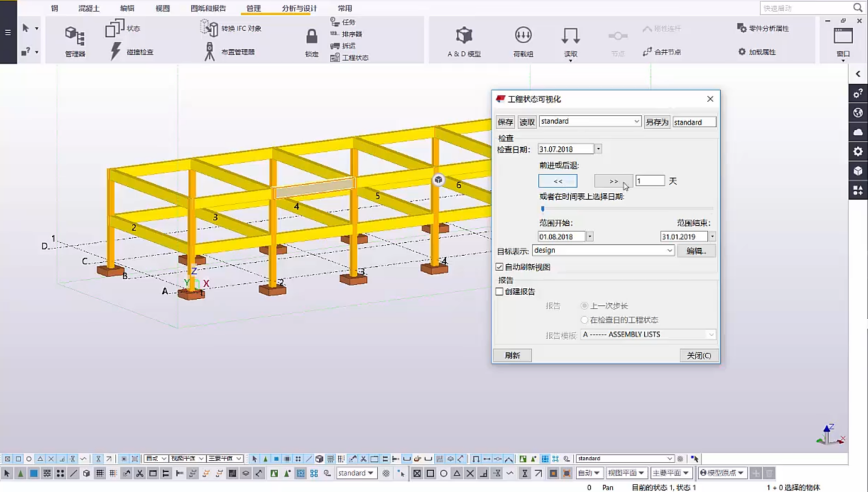Click the 读取 load button in dialog
The image size is (868, 492).
click(x=527, y=122)
